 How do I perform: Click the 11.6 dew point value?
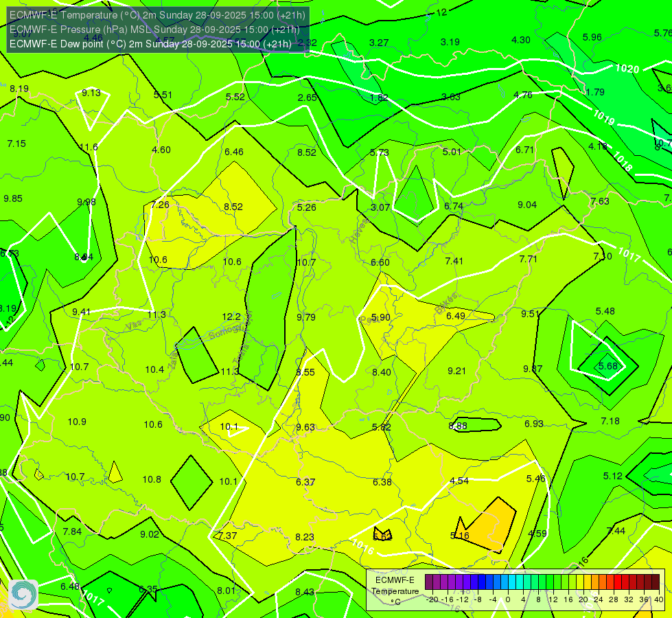89,147
